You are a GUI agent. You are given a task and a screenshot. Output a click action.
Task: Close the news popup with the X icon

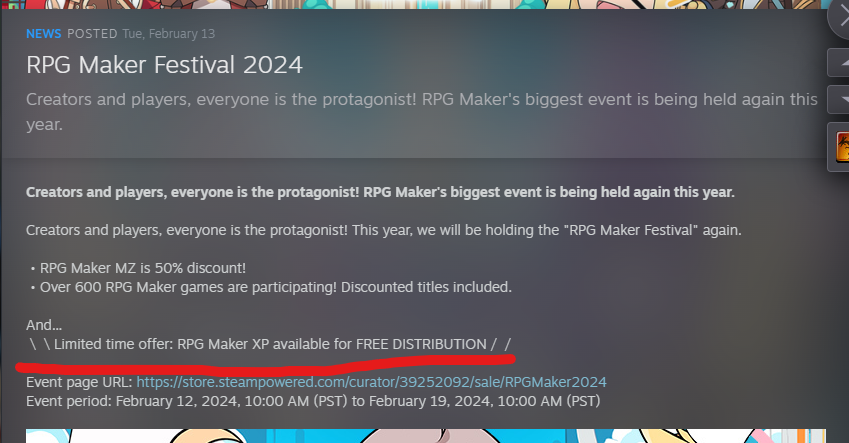(839, 17)
